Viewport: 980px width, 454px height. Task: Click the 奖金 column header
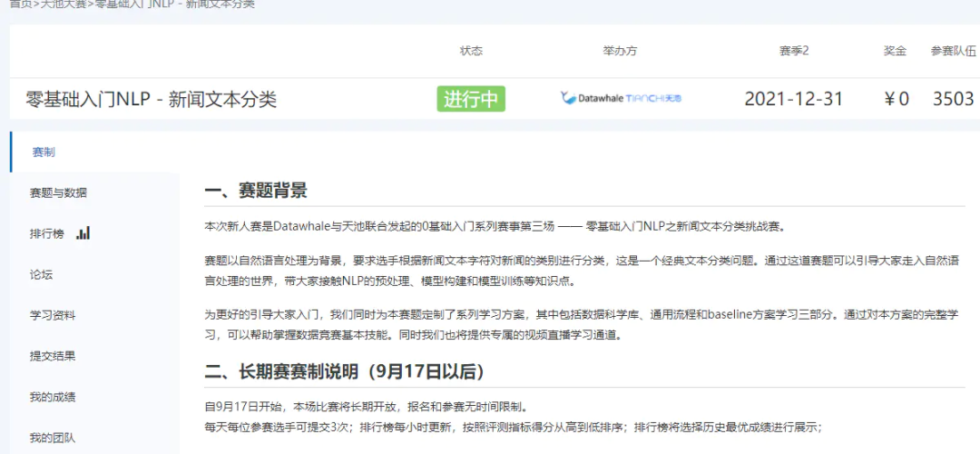(x=896, y=51)
